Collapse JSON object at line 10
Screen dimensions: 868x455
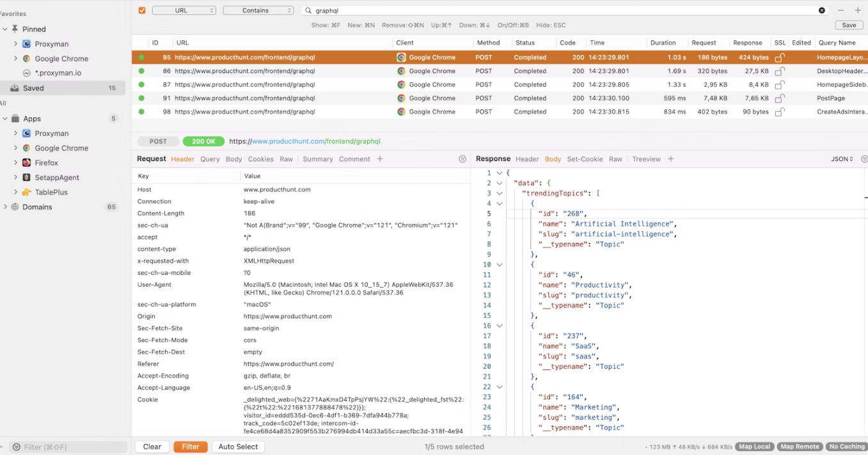tap(500, 265)
